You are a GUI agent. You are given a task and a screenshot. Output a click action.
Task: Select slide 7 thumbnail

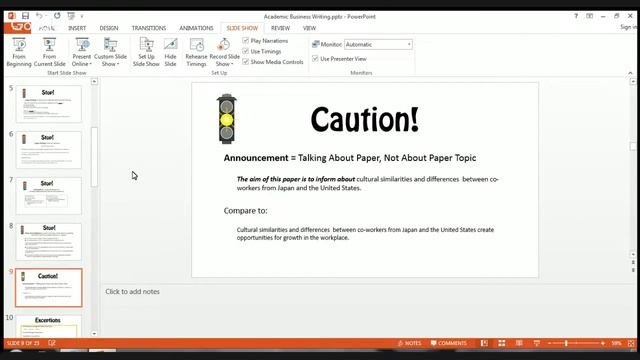coord(49,196)
